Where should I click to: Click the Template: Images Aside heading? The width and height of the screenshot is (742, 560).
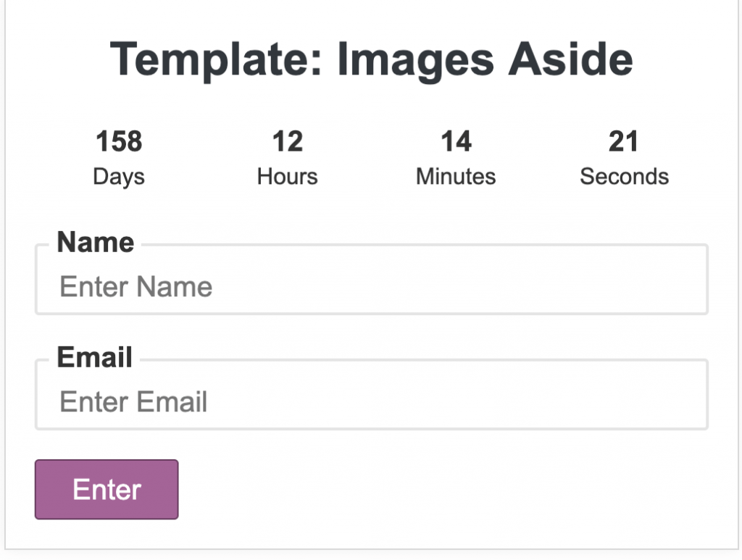pos(372,61)
